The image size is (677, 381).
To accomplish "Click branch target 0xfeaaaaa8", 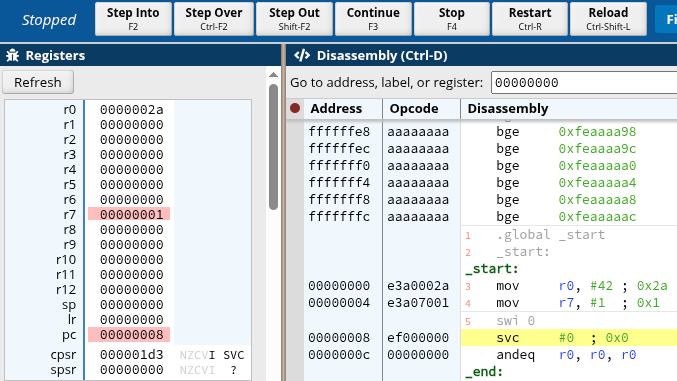I will tap(597, 200).
